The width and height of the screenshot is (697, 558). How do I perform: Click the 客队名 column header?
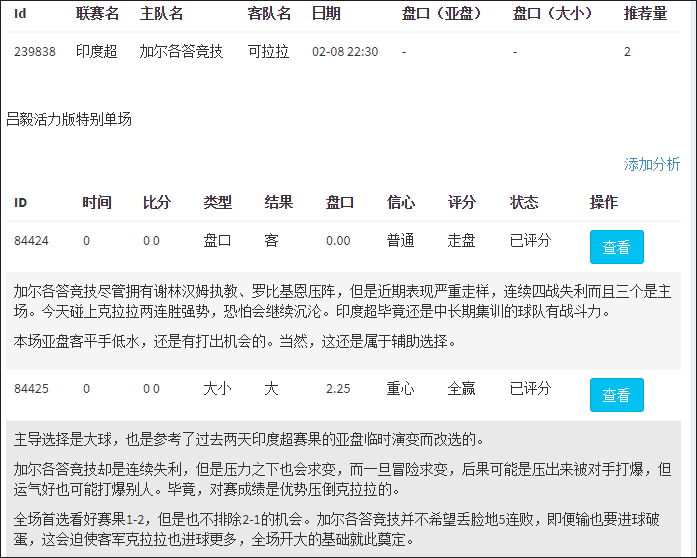click(x=269, y=13)
